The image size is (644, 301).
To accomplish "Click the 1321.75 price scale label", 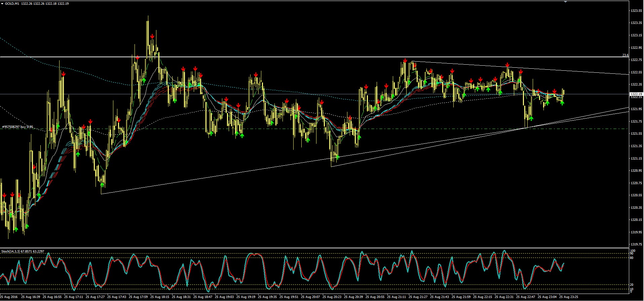I will click(637, 122).
